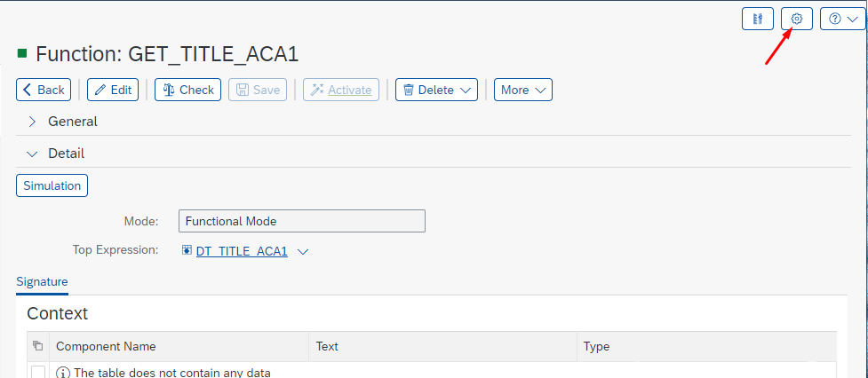Open the DT_TITLE_ACA1 expression link
Image resolution: width=868 pixels, height=378 pixels.
point(242,251)
